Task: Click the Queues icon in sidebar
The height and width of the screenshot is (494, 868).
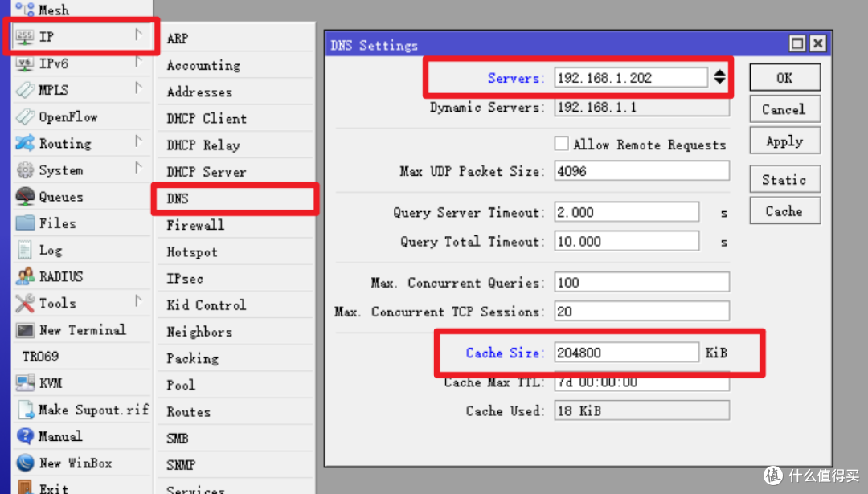Action: (25, 197)
